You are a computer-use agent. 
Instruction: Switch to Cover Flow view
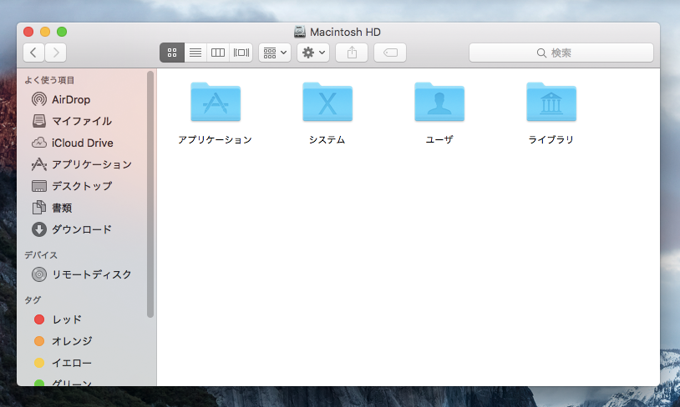[241, 53]
